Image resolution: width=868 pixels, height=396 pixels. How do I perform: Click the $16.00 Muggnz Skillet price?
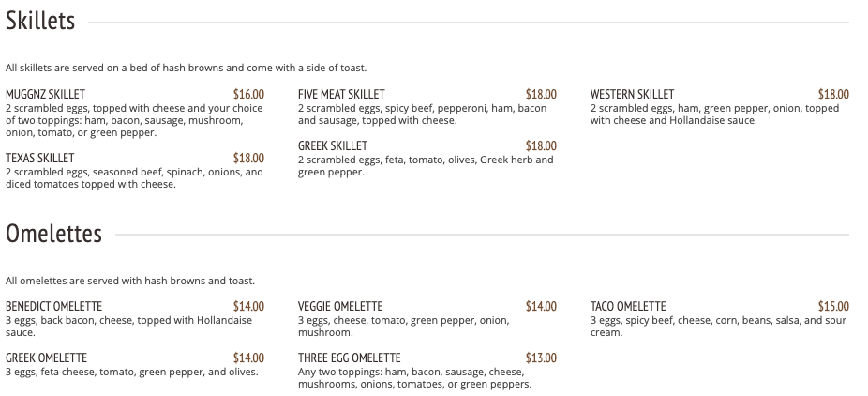point(248,95)
